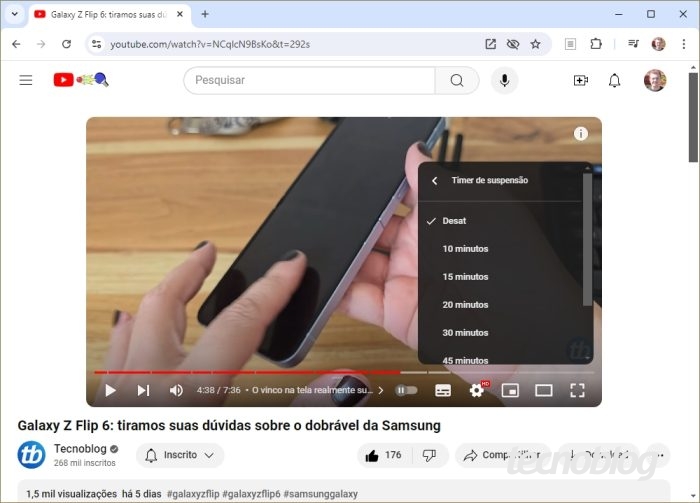Show the video info cards icon

(x=580, y=133)
